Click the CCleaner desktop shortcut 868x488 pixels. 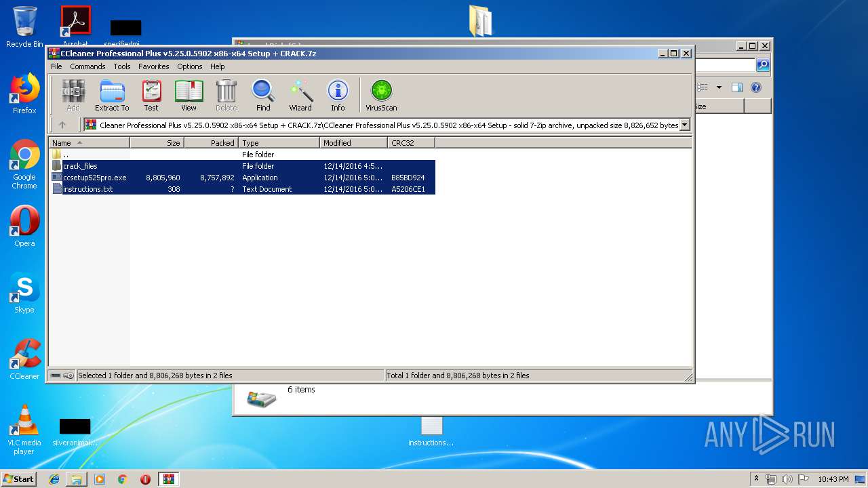click(24, 359)
